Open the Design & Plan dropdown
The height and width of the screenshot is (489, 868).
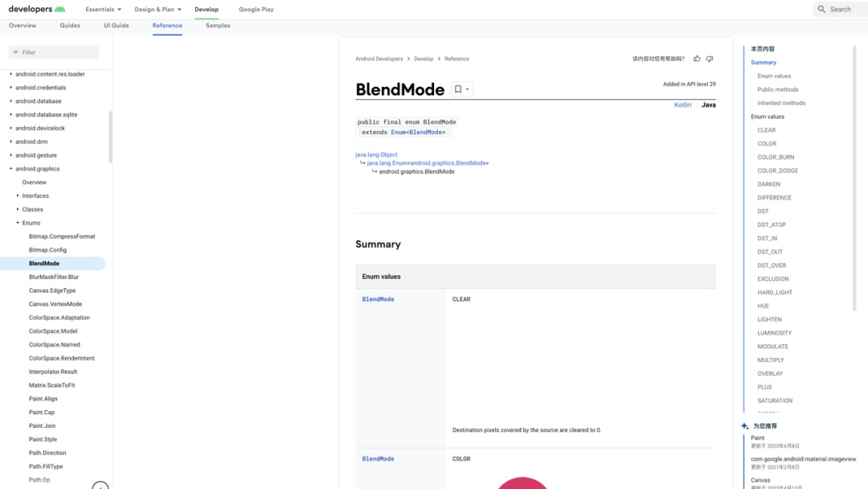158,10
